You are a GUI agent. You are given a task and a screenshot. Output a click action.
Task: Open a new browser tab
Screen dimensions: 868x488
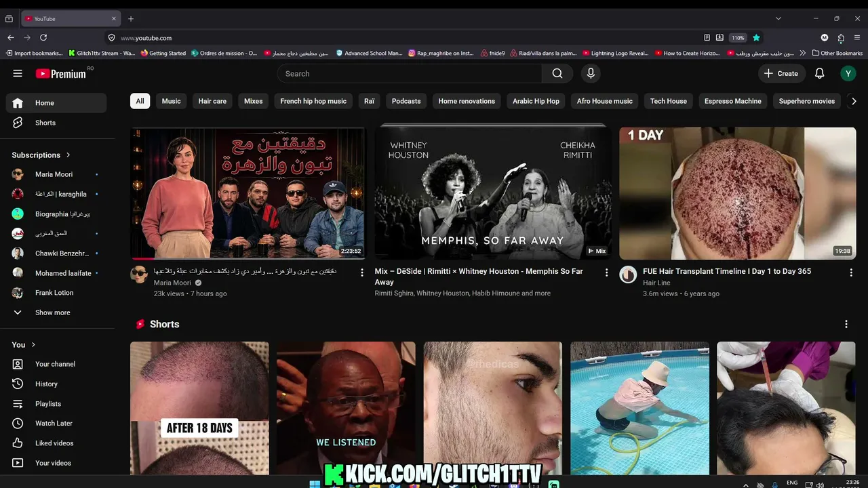(131, 19)
